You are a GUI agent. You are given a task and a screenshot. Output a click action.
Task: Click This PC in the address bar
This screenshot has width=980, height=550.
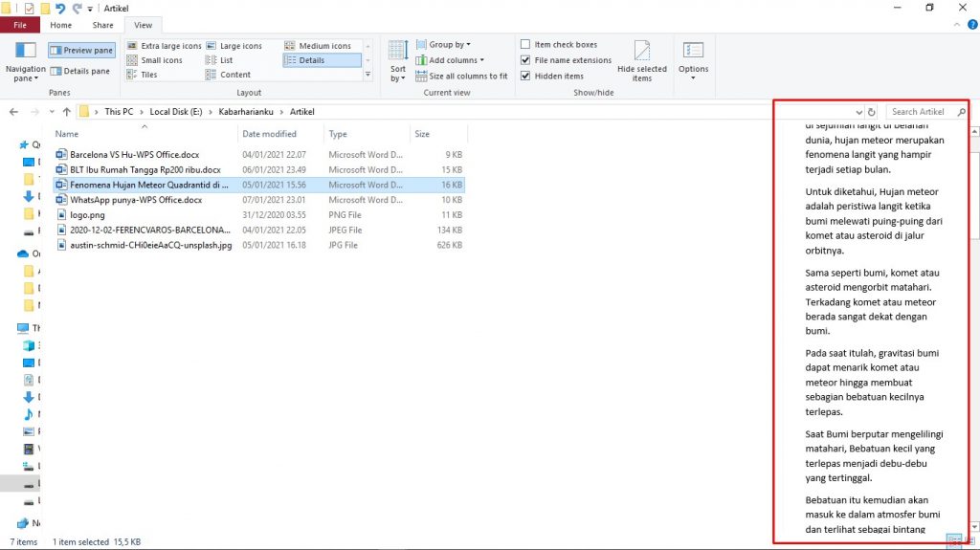pyautogui.click(x=119, y=112)
